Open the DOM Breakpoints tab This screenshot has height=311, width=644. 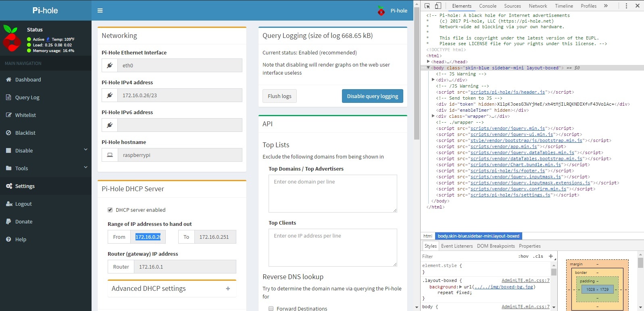[x=496, y=246]
